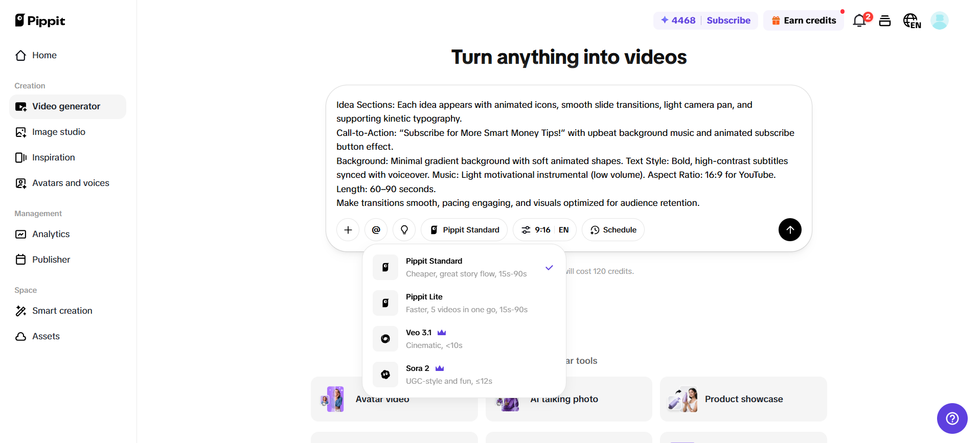Screen dimensions: 980x443
Task: Open Video generator from the sidebar
Action: [67, 106]
